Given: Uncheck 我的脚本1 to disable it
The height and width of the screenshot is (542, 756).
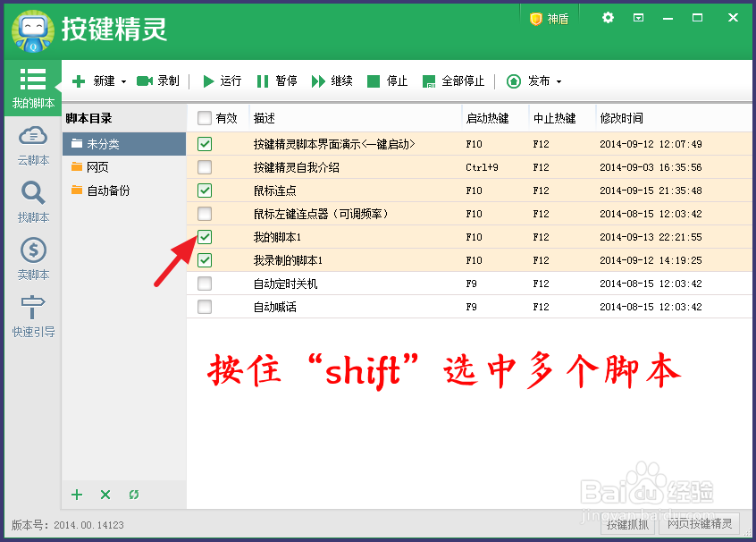Looking at the screenshot, I should point(204,237).
